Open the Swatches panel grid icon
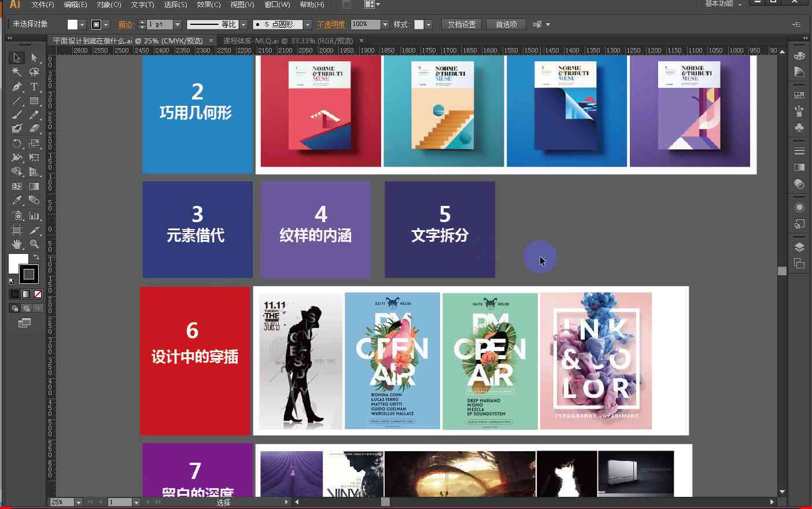Viewport: 812px width, 509px height. (799, 95)
